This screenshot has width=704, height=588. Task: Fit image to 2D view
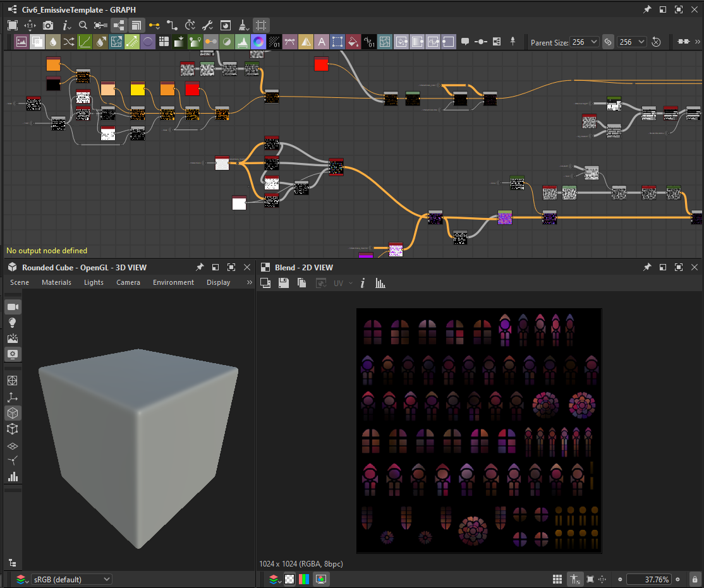(x=590, y=579)
